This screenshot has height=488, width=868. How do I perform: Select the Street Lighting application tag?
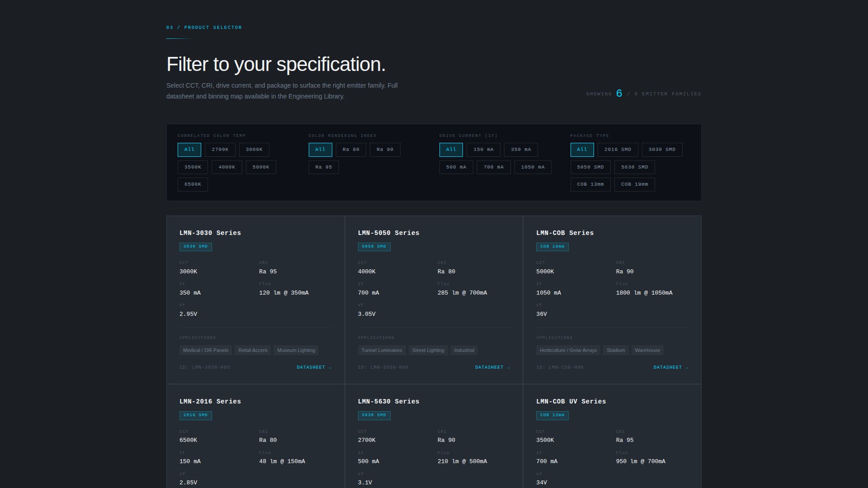[x=428, y=350]
